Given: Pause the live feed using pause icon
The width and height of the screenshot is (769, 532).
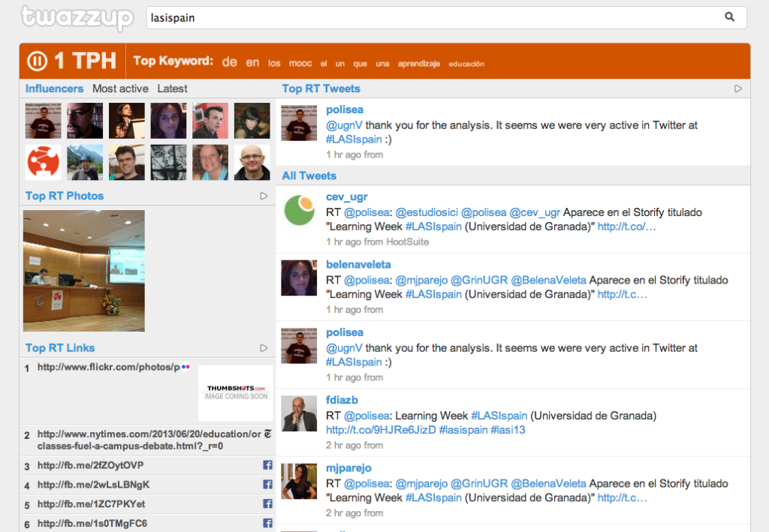Looking at the screenshot, I should 38,62.
